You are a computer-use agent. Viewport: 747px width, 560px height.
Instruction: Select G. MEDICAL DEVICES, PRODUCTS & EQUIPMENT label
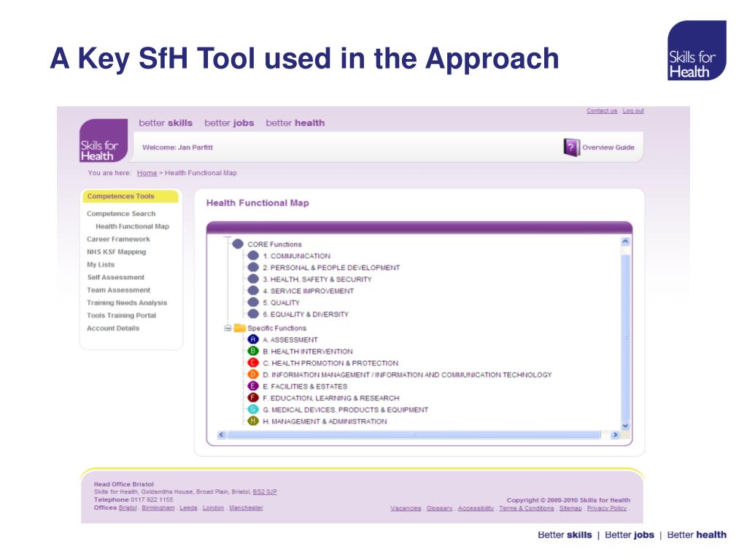345,410
